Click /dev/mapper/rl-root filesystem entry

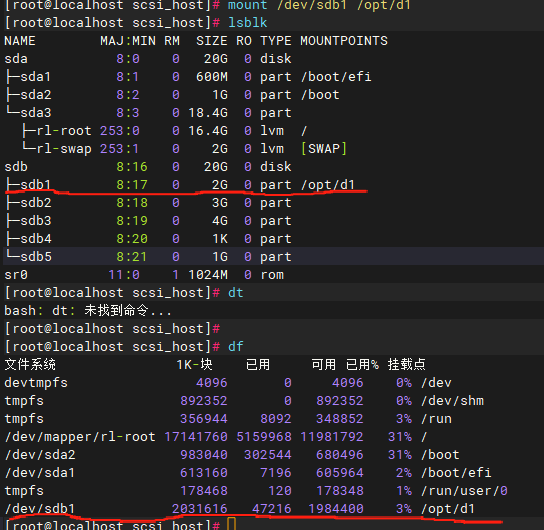[80, 437]
